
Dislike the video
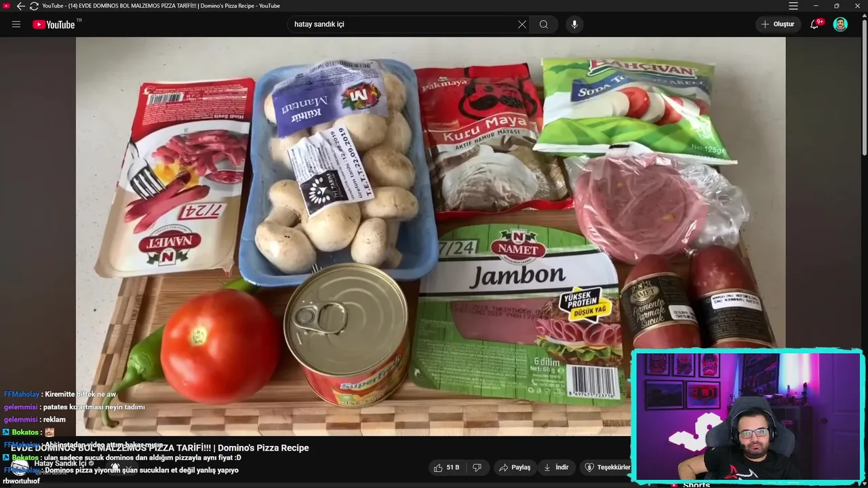[x=477, y=468]
